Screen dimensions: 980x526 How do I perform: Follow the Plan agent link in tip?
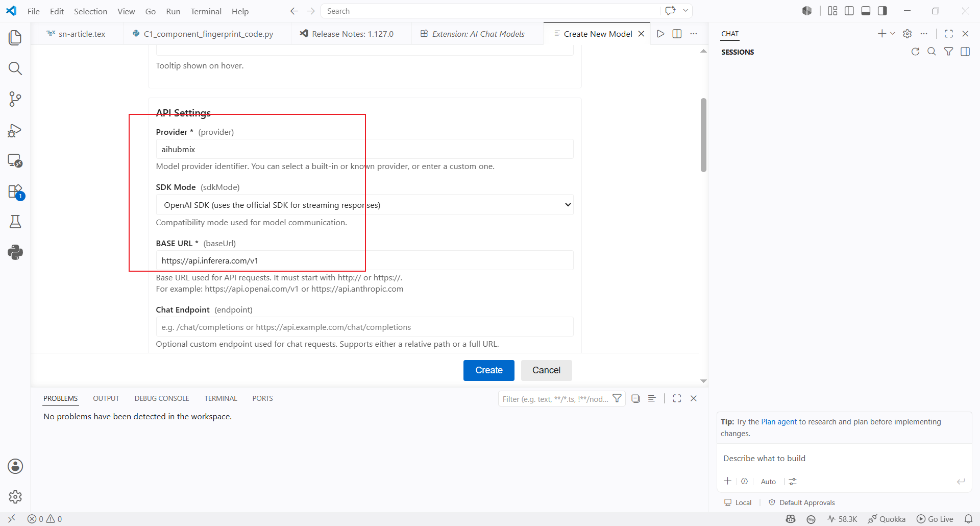779,422
